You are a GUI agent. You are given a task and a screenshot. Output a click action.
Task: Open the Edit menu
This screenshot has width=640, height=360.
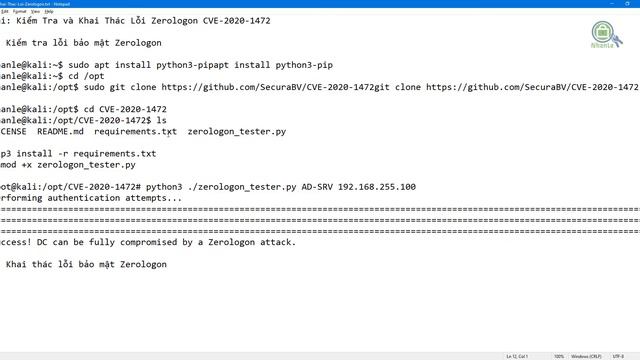click(x=4, y=11)
